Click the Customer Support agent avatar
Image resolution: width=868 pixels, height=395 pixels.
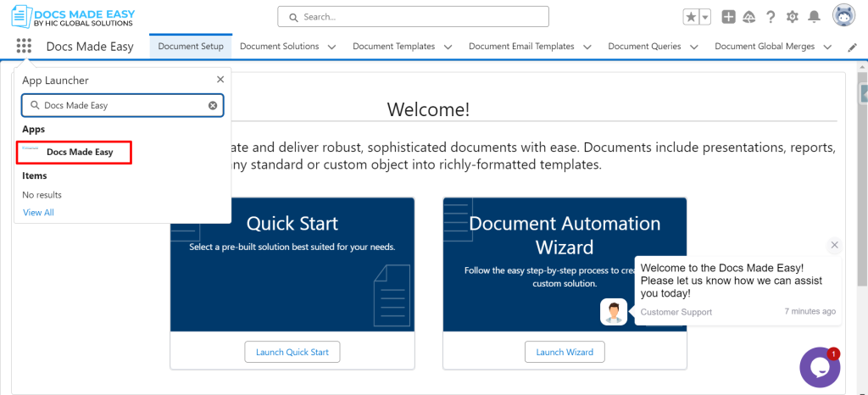(x=614, y=312)
